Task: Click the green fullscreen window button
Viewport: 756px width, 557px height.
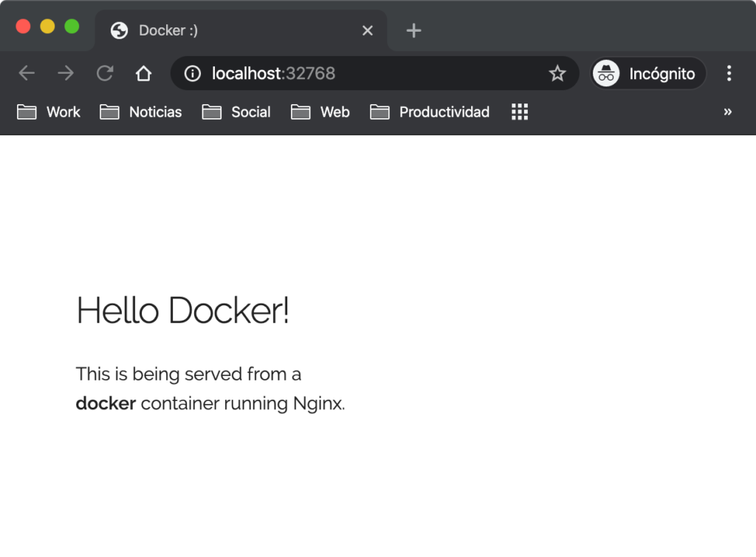Action: pos(72,27)
